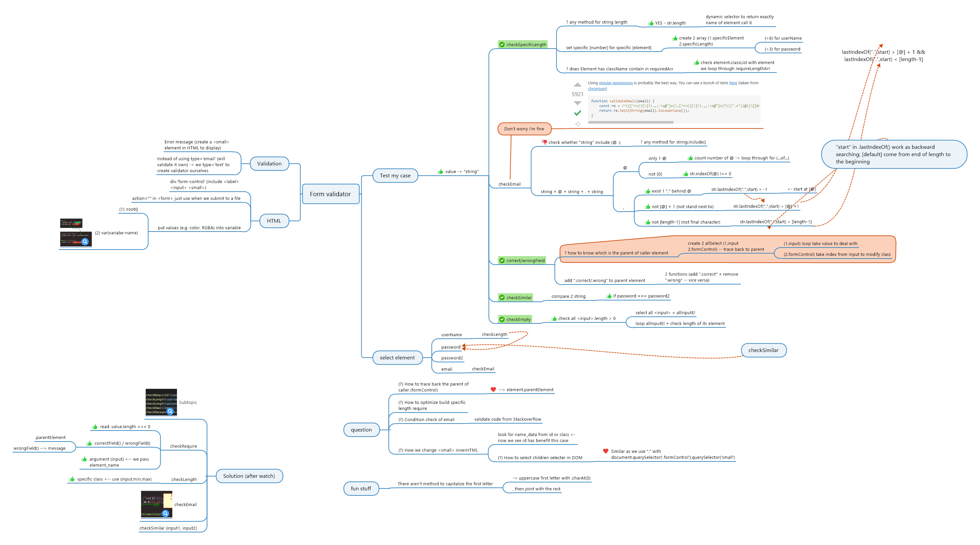Click the heart icon beside the querySelector('small') answer
Viewport: 980px width, 545px height.
[606, 452]
